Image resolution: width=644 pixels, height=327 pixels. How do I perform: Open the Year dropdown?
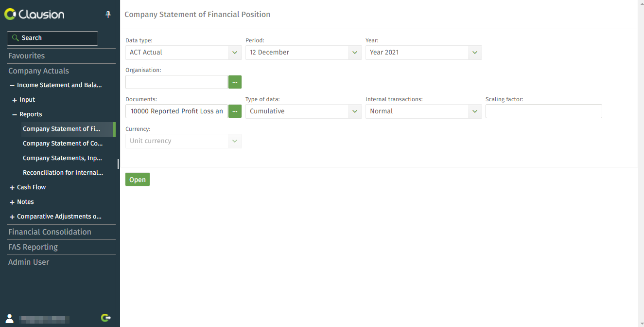(x=424, y=53)
